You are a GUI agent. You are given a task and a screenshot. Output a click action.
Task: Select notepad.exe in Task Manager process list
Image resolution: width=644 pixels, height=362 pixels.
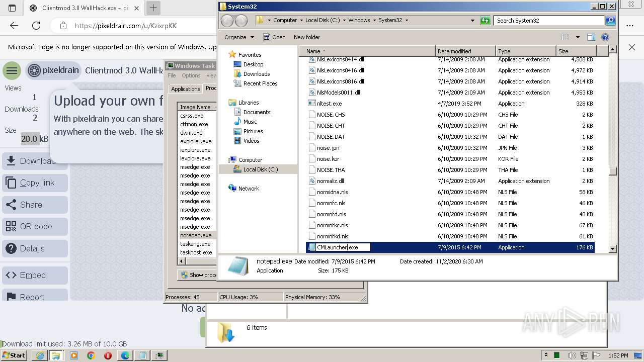[196, 235]
